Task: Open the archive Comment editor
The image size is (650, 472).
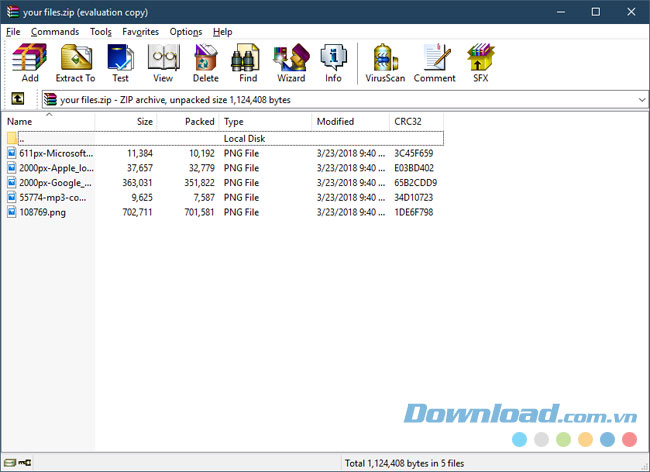Action: click(434, 62)
